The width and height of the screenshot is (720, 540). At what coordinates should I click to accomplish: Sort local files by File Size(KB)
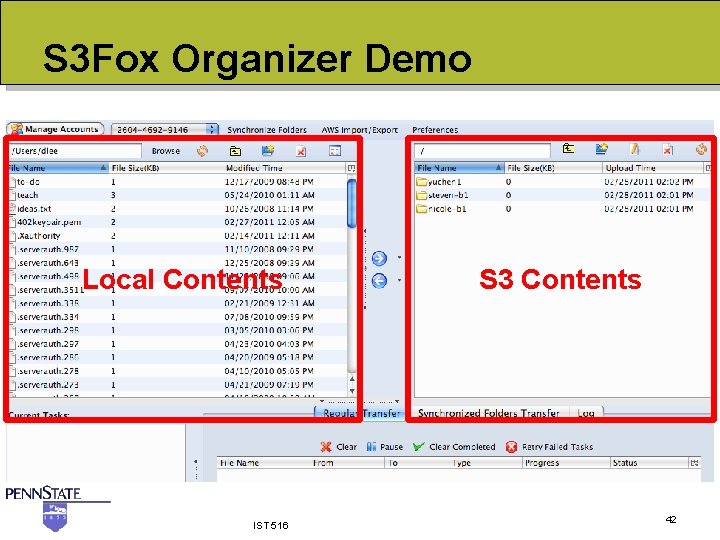(x=166, y=168)
